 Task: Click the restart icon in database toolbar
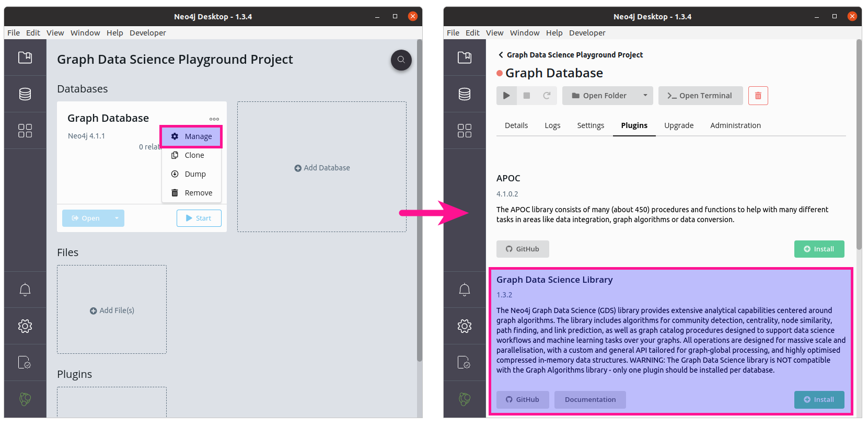click(x=547, y=96)
